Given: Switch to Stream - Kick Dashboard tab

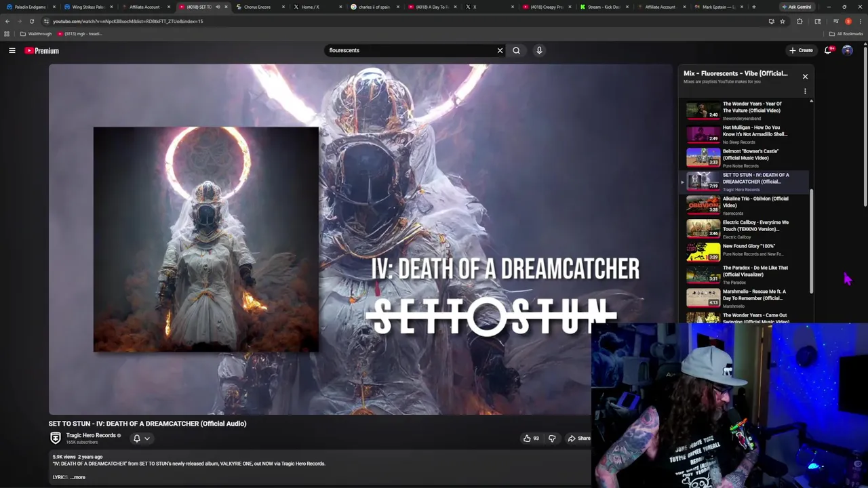Looking at the screenshot, I should 604,7.
